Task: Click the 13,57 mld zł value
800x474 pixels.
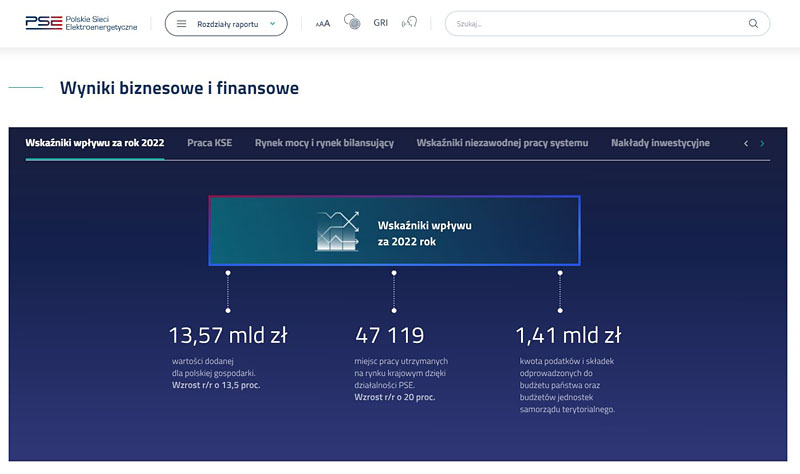Action: click(228, 336)
